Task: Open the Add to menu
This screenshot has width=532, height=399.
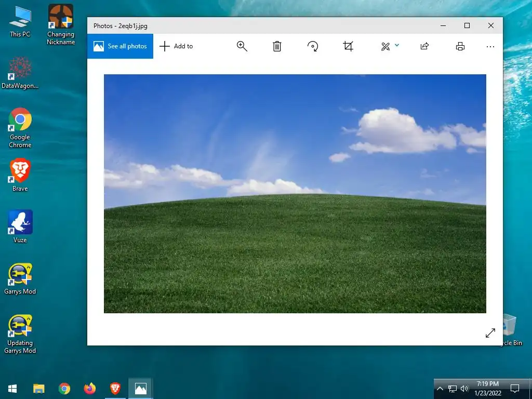Action: [176, 46]
